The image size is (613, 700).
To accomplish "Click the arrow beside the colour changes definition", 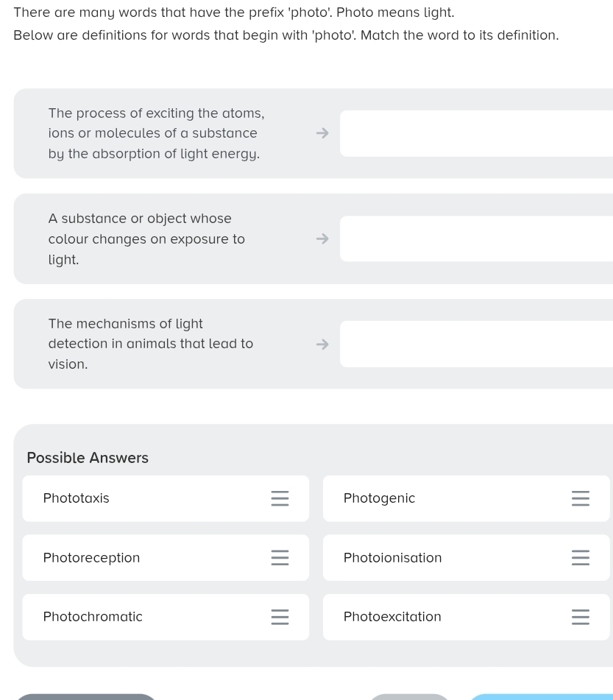I will tap(322, 238).
